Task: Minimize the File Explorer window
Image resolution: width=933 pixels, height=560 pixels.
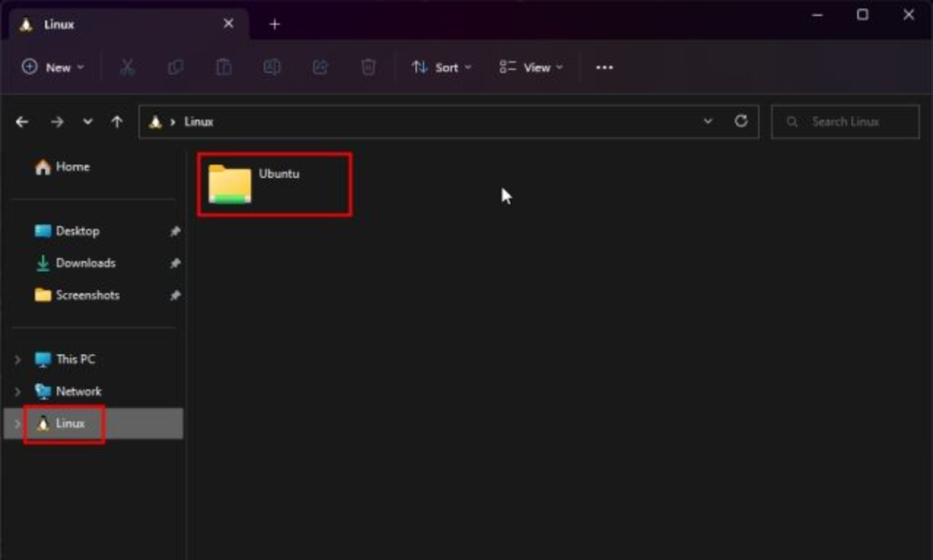Action: [x=817, y=15]
